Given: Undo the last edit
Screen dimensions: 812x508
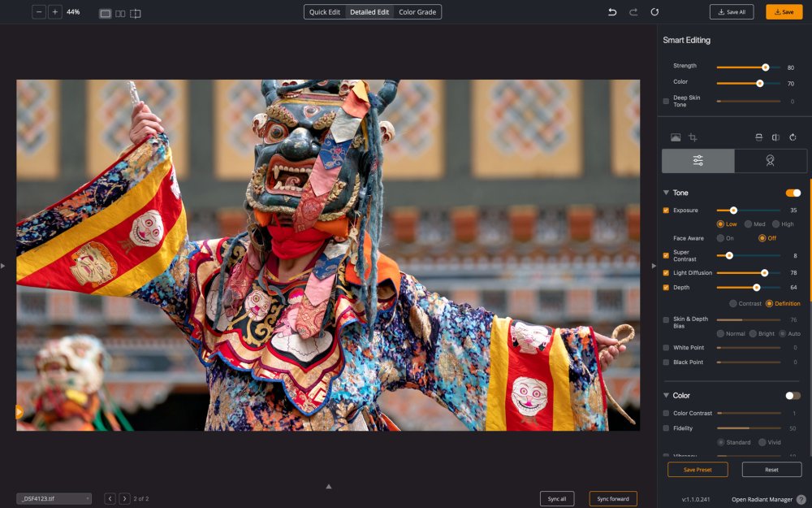Looking at the screenshot, I should 612,12.
